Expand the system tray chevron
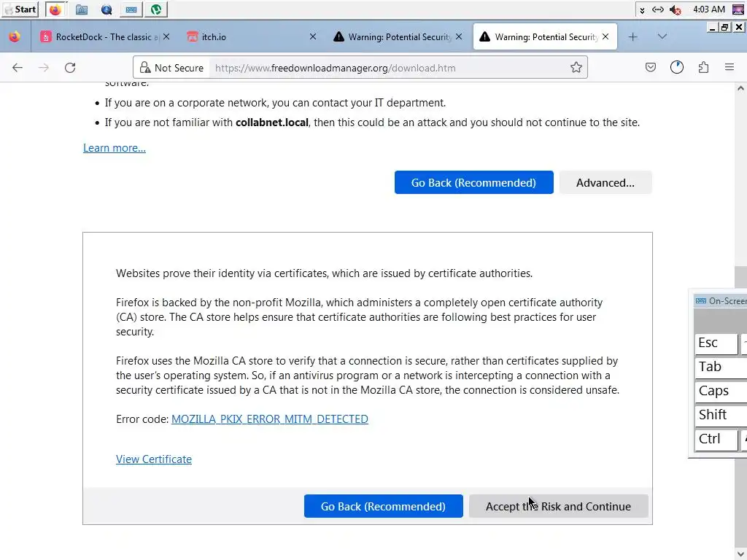 (x=642, y=10)
